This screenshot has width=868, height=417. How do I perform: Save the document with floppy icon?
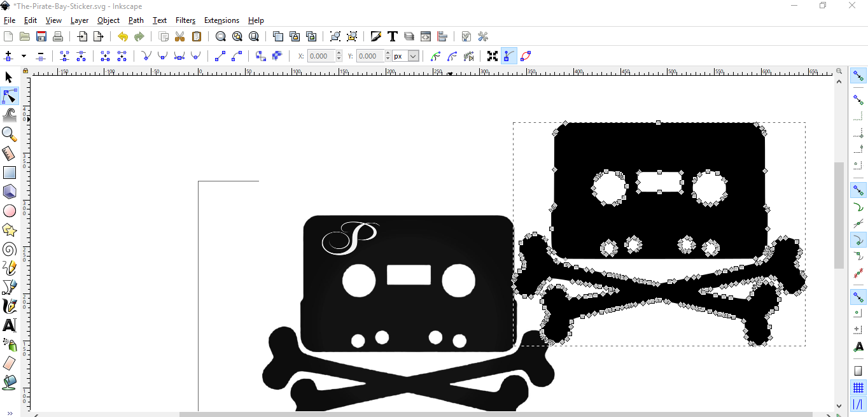click(41, 36)
